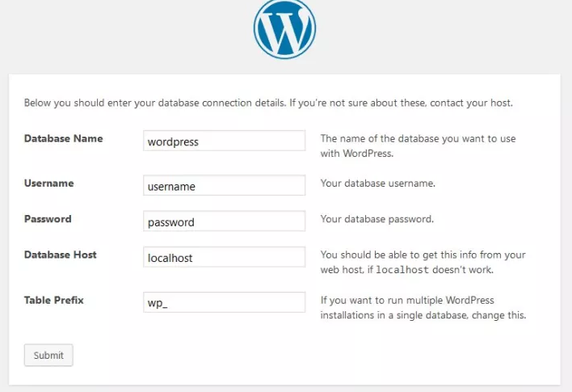Click the Table Prefix field showing wp_
This screenshot has width=572, height=392.
(x=224, y=302)
